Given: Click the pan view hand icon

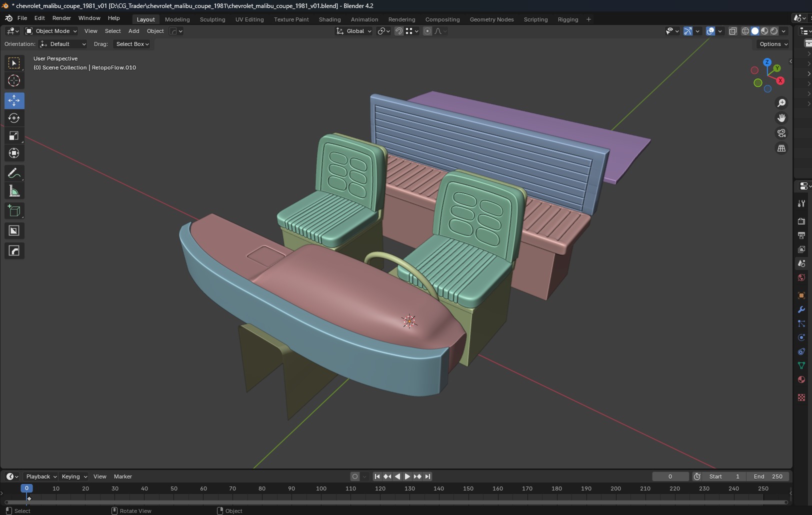Looking at the screenshot, I should coord(781,118).
